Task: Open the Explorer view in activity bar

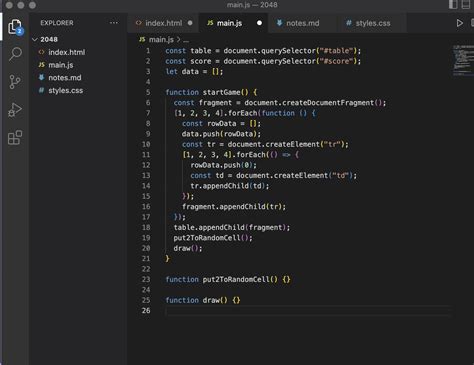Action: (x=15, y=27)
